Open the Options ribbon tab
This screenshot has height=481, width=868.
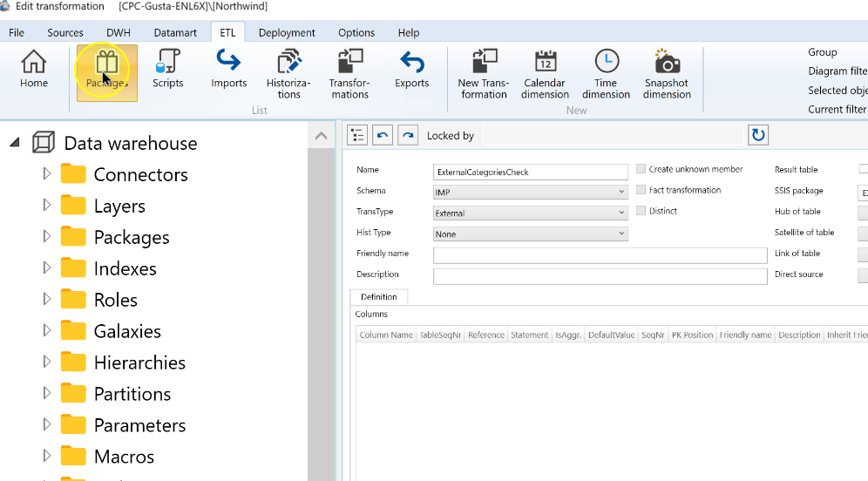[x=356, y=32]
